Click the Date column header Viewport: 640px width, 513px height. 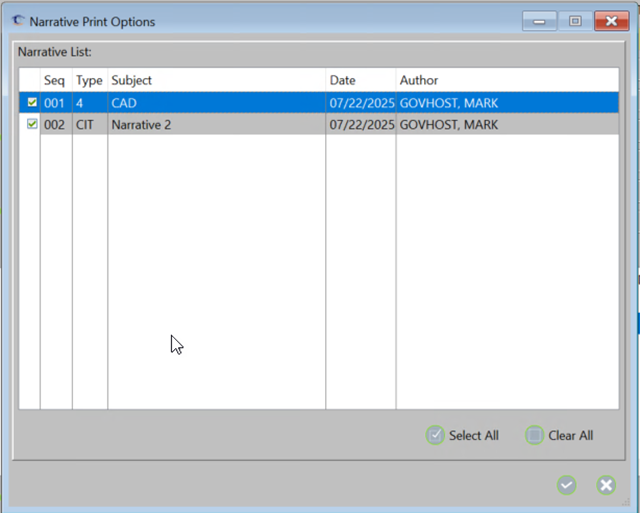(x=360, y=80)
